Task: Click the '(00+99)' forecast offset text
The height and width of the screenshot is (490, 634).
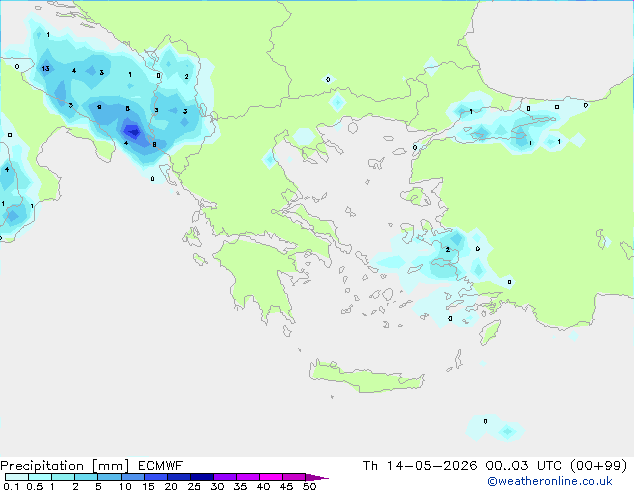Action: pyautogui.click(x=598, y=466)
